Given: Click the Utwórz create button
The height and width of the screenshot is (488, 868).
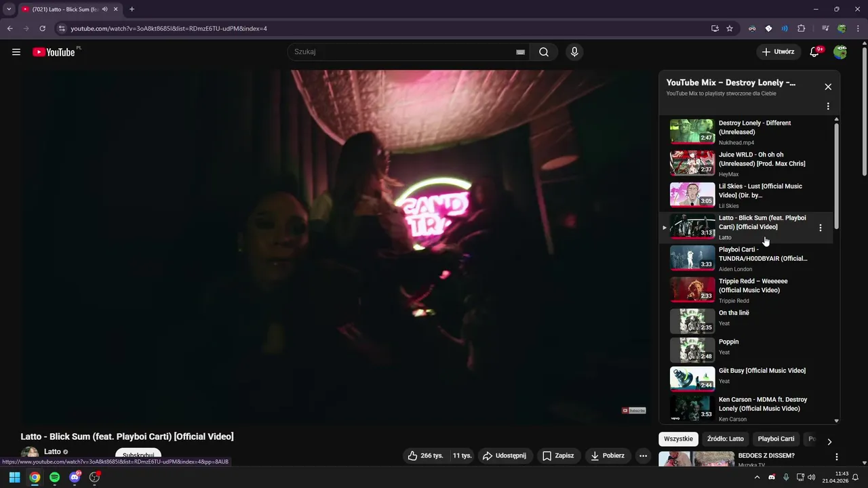Looking at the screenshot, I should (778, 52).
